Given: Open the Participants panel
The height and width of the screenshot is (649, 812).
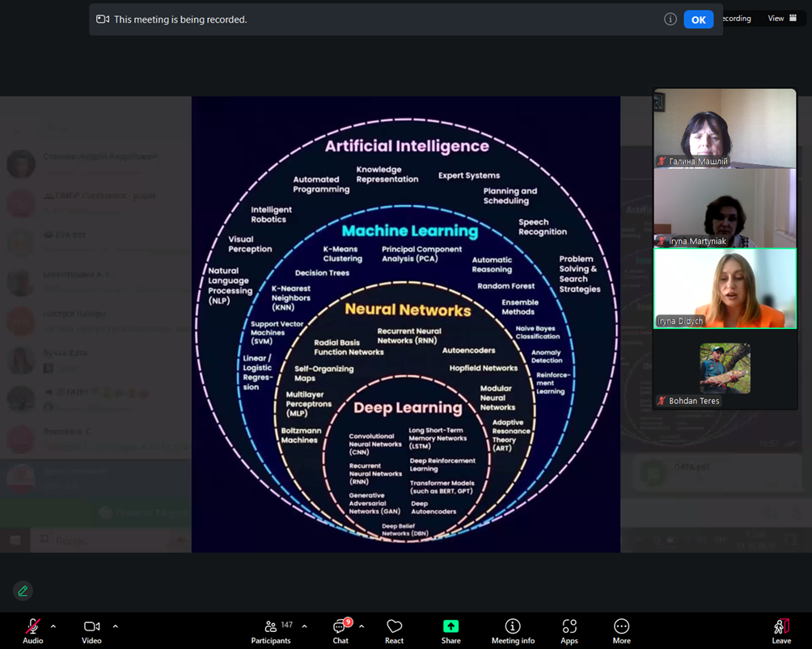Looking at the screenshot, I should pos(271,630).
